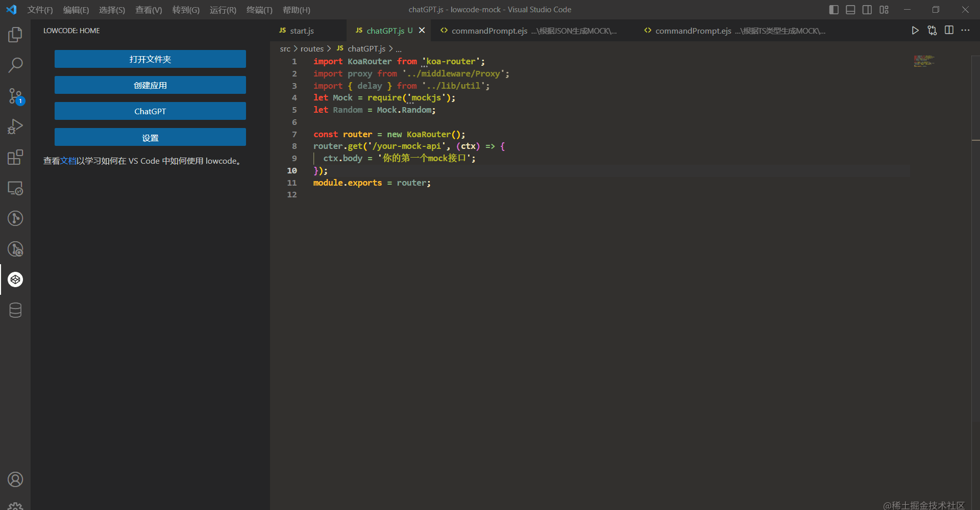Click '/your-mock-api' route string
The image size is (980, 510).
[x=406, y=146]
